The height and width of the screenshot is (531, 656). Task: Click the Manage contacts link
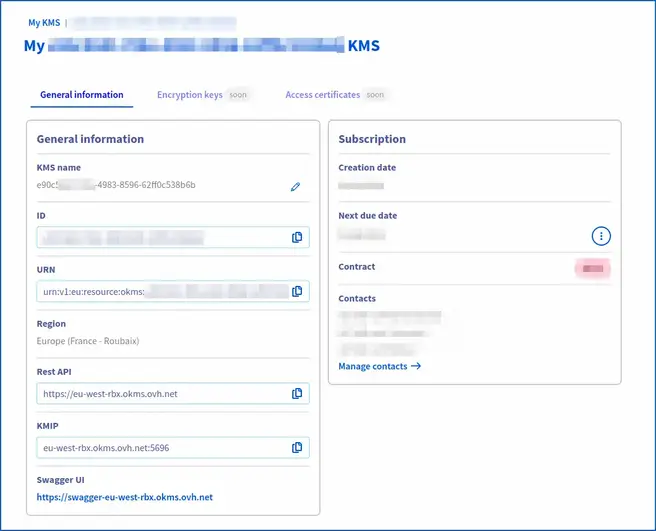click(x=373, y=366)
